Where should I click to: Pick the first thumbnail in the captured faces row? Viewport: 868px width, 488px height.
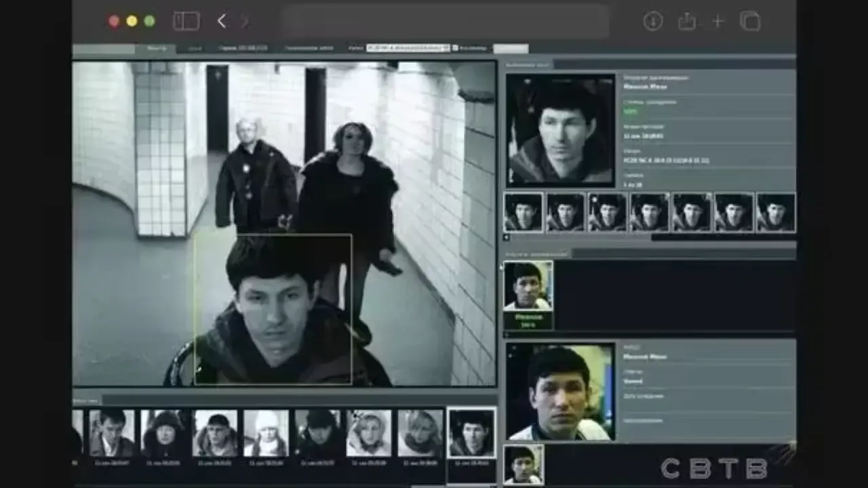click(523, 212)
